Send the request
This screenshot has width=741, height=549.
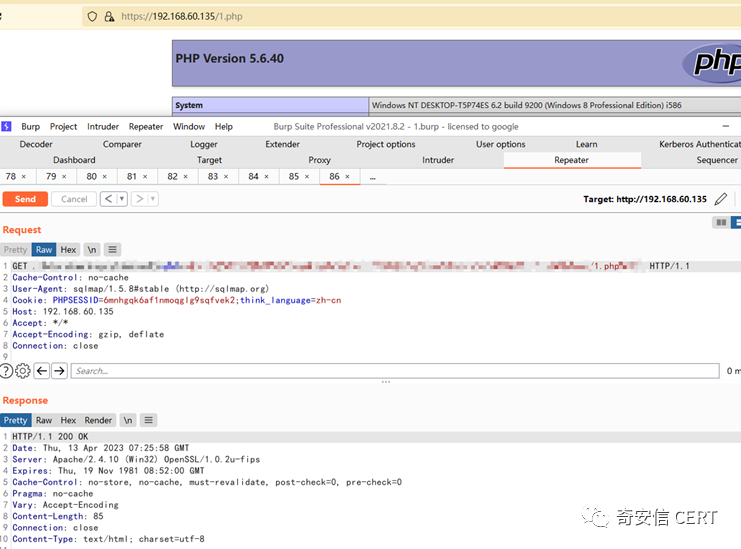click(25, 199)
